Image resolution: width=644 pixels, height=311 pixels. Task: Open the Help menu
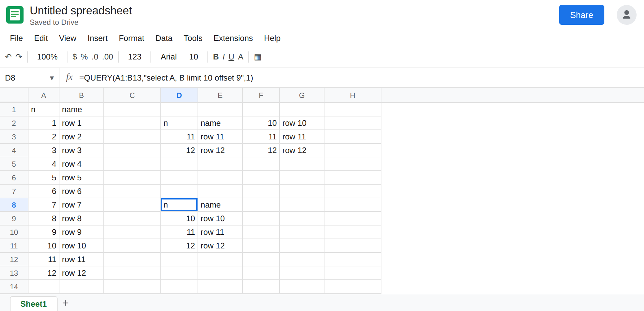pyautogui.click(x=272, y=38)
